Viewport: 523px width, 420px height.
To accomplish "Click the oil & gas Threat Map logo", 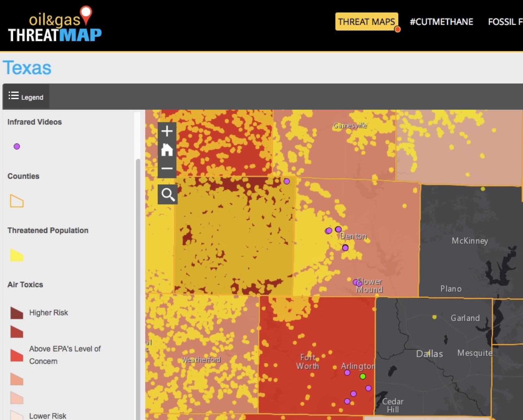I will pyautogui.click(x=55, y=25).
